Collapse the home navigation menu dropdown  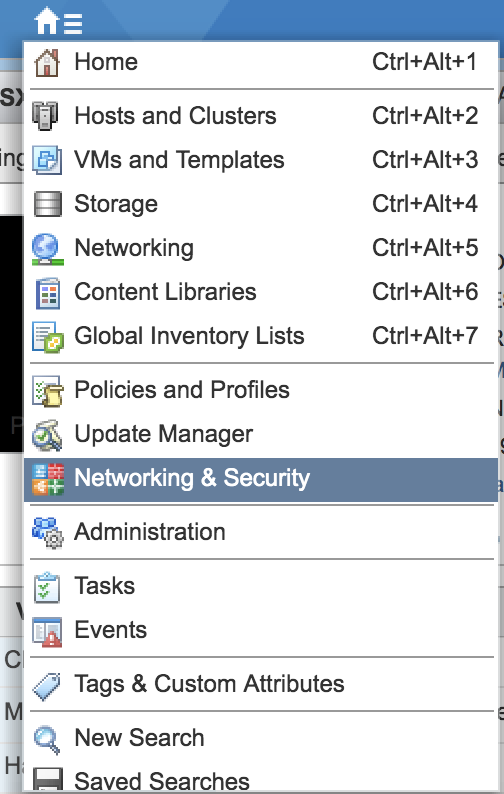58,21
